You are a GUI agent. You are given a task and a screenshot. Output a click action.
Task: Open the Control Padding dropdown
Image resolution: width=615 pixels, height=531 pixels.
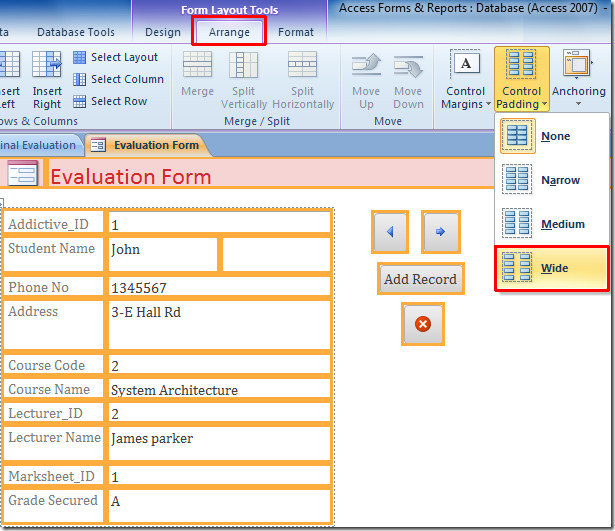(522, 80)
